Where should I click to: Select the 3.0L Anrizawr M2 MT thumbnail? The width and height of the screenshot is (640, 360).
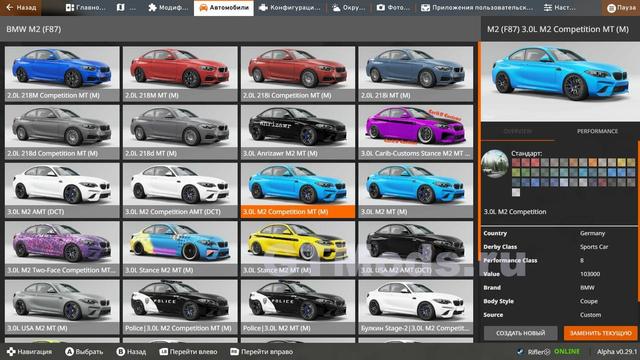pyautogui.click(x=298, y=132)
